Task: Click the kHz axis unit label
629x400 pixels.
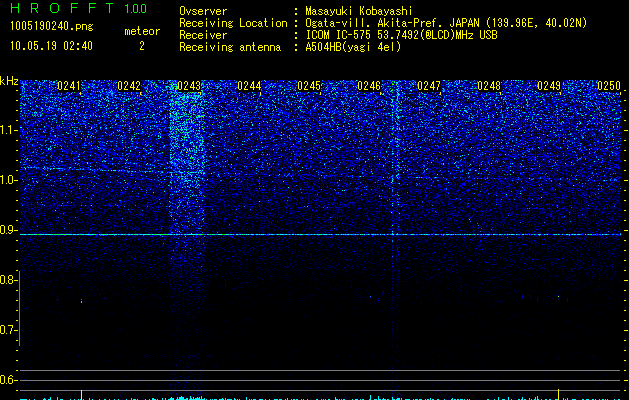Action: coord(9,81)
